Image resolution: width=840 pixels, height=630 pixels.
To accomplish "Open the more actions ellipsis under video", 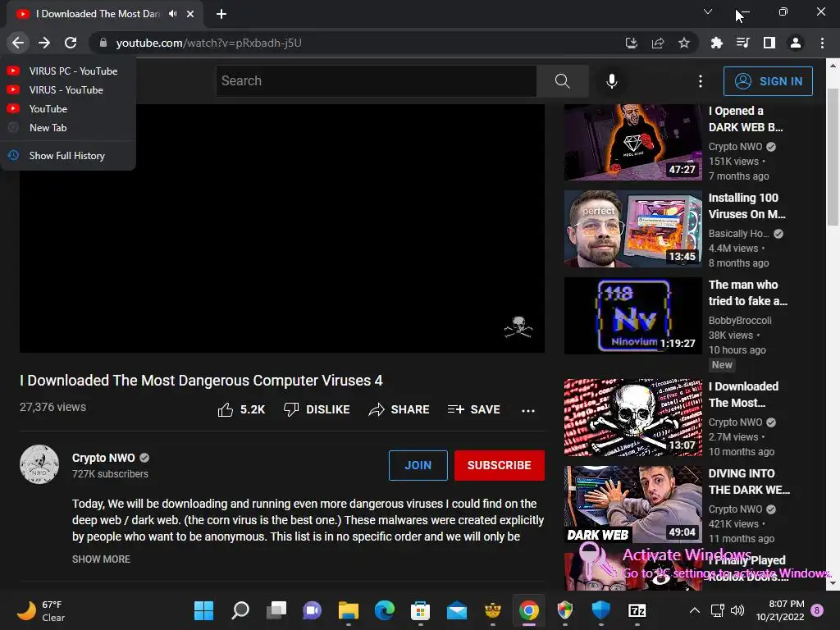I will click(528, 411).
